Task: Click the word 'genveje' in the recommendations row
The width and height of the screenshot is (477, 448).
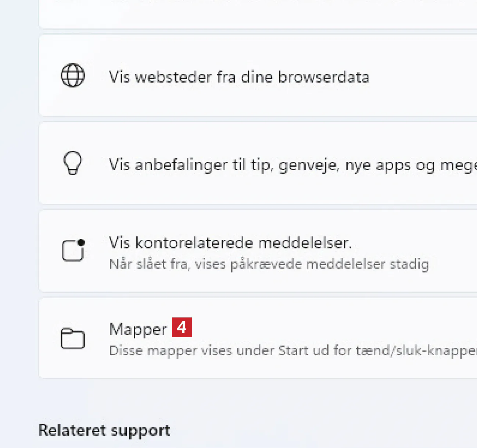Action: click(308, 165)
